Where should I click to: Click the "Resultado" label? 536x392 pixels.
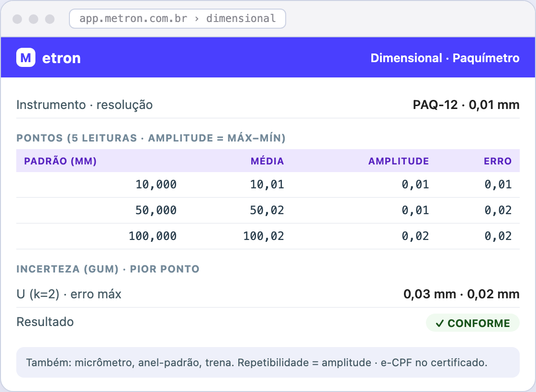point(45,322)
